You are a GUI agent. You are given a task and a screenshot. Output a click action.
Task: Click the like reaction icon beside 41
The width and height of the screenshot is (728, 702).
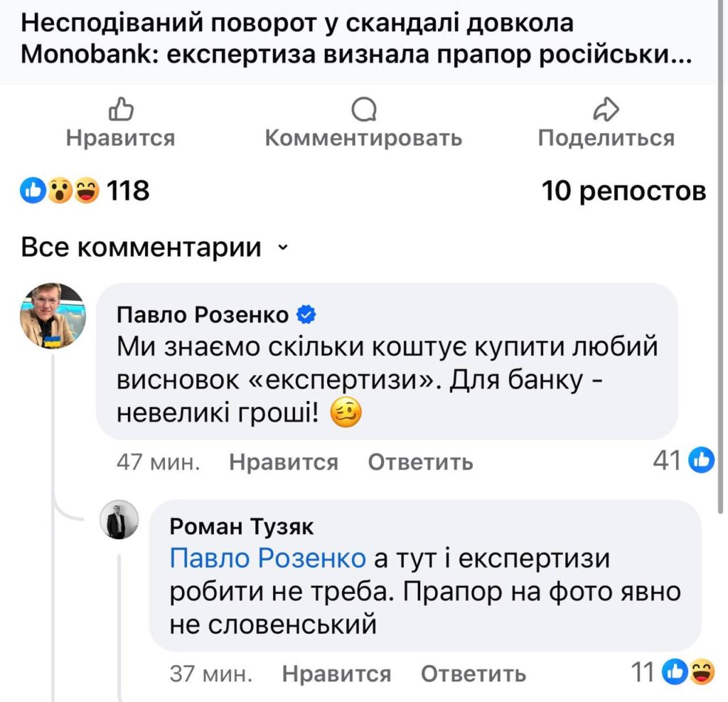(702, 461)
